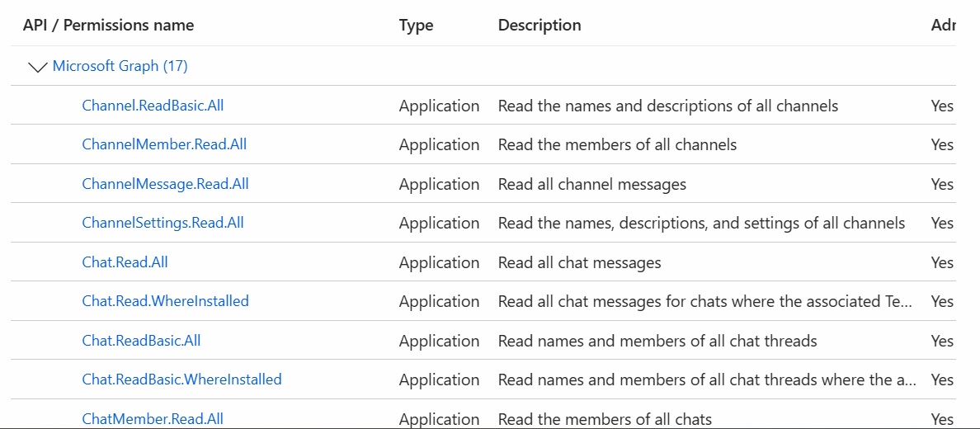This screenshot has width=980, height=429.
Task: Click Application type in Channel.ReadBasic.All row
Action: (x=440, y=106)
